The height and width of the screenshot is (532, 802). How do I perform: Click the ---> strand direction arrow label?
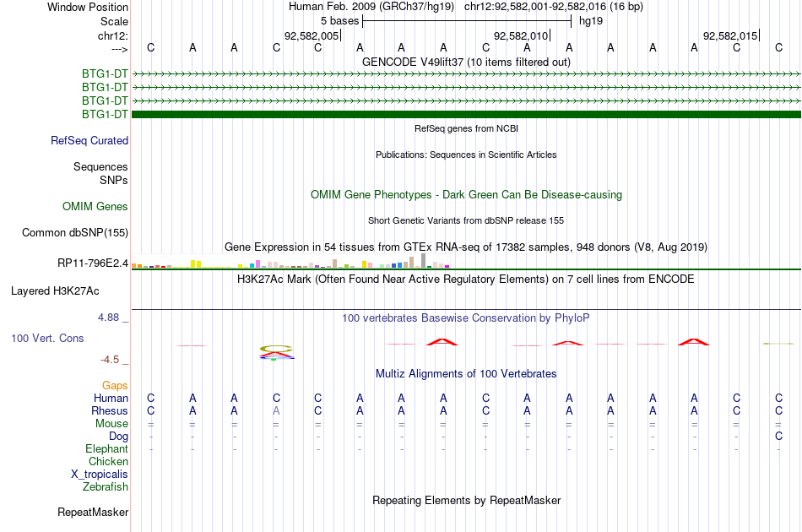[x=119, y=49]
